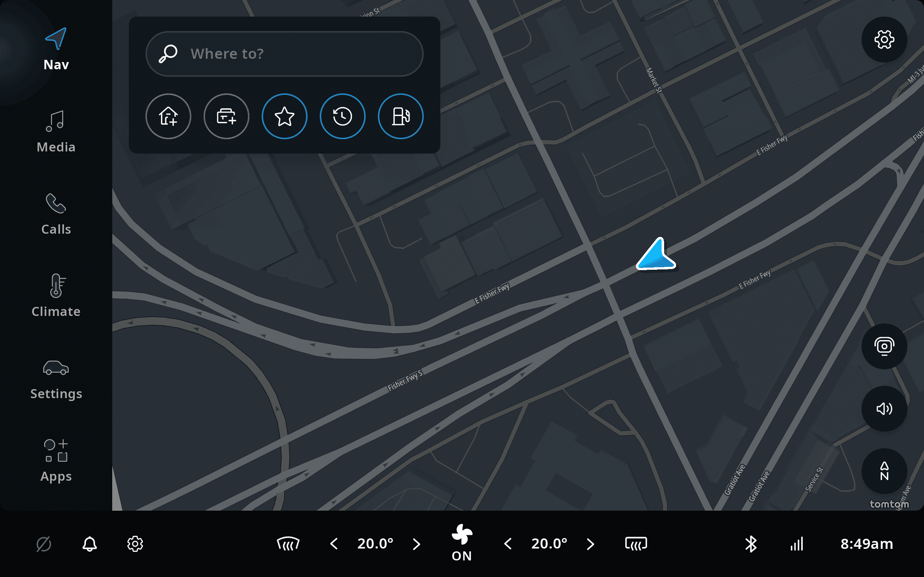Increase left temperature with right chevron
The image size is (924, 577).
click(417, 544)
